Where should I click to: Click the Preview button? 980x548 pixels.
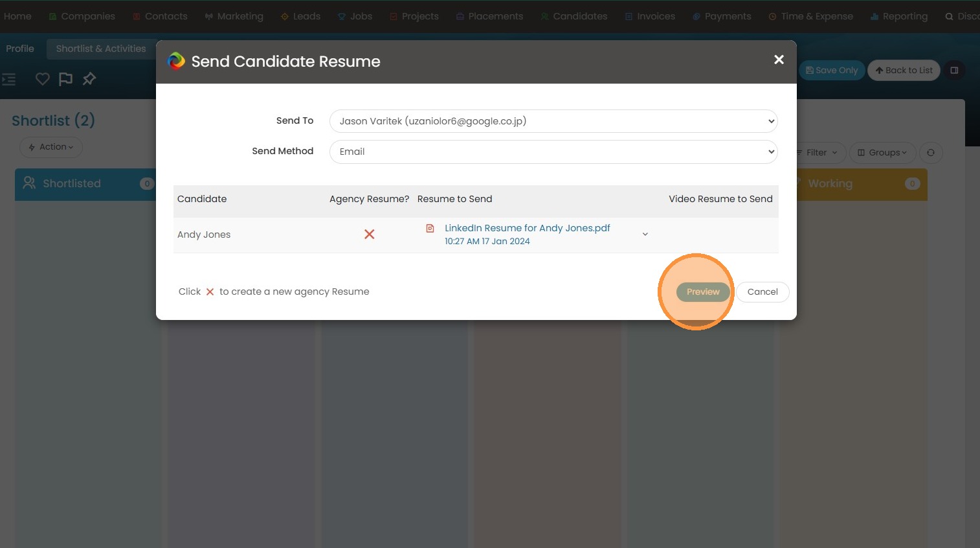point(703,292)
